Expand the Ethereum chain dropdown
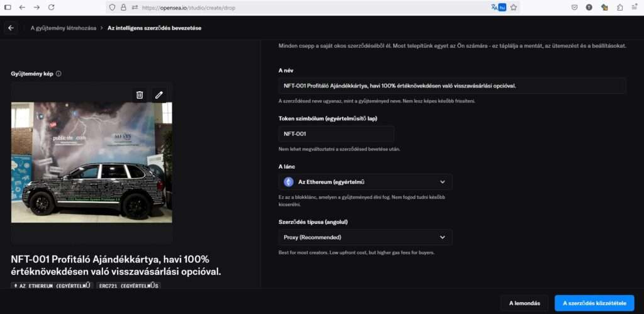 (365, 182)
